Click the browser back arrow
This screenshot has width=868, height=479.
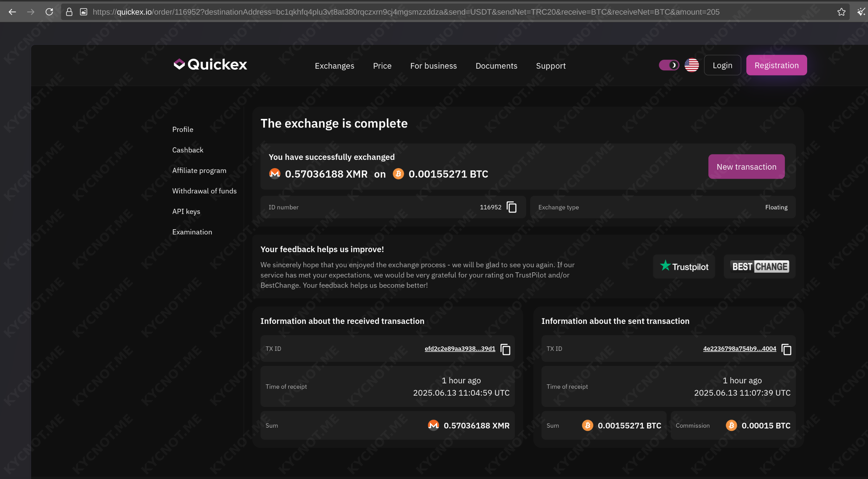[x=12, y=12]
